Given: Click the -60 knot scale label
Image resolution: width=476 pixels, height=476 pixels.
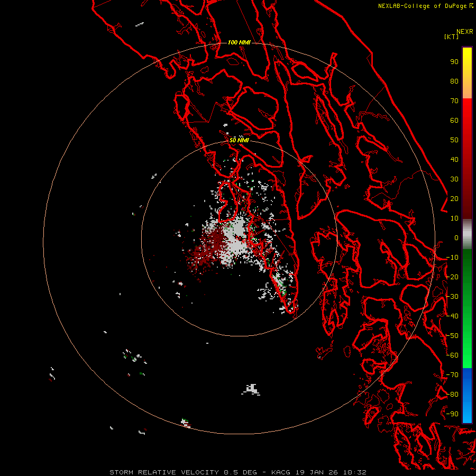Looking at the screenshot, I should tap(452, 355).
